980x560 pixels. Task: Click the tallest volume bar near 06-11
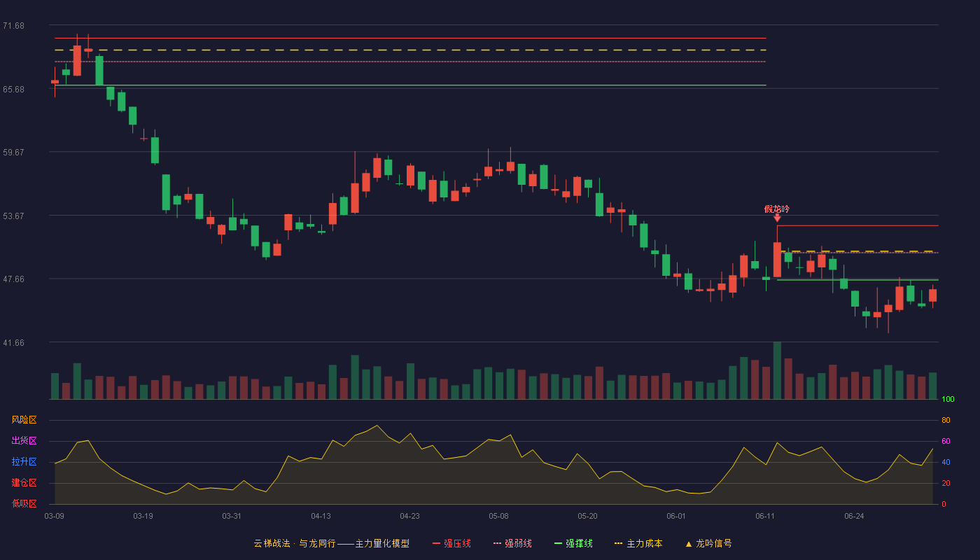click(x=777, y=370)
